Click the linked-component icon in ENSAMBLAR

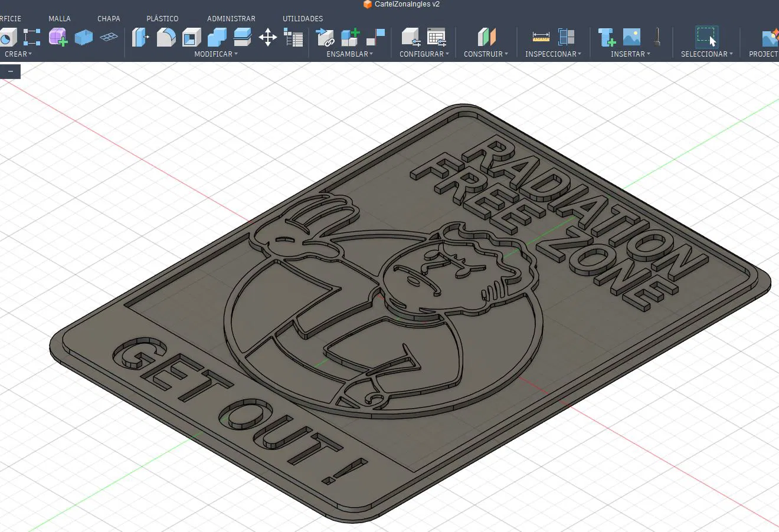pyautogui.click(x=325, y=38)
